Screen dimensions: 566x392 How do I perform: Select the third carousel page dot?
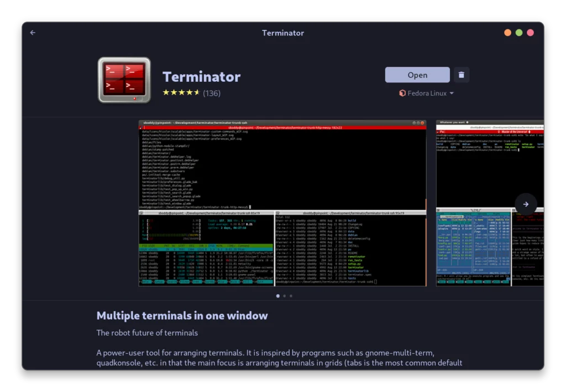(x=291, y=296)
